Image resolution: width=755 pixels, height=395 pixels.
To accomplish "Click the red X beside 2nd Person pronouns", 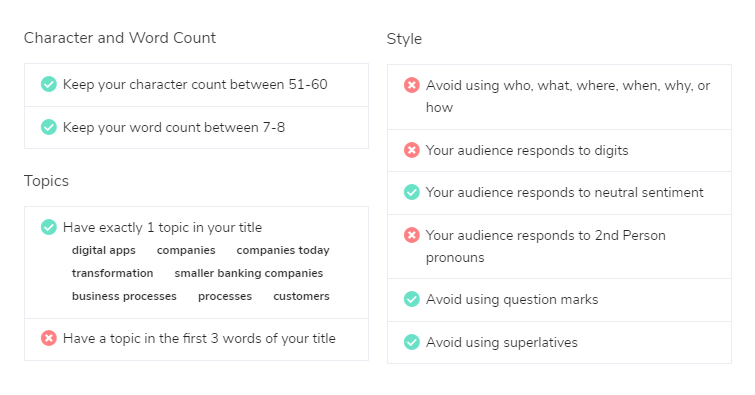I will coord(412,235).
